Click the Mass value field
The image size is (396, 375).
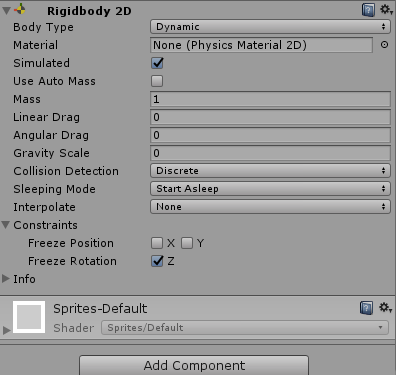coord(270,99)
